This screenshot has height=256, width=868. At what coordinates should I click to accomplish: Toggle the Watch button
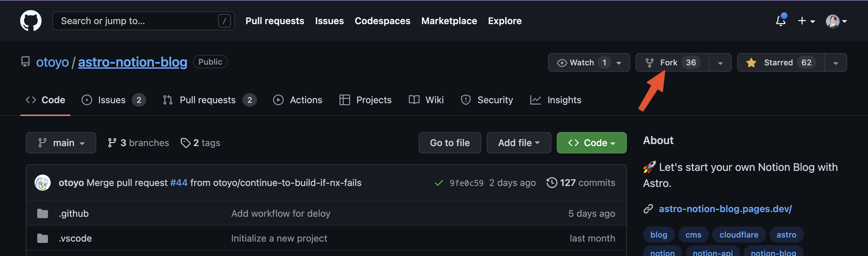[589, 63]
